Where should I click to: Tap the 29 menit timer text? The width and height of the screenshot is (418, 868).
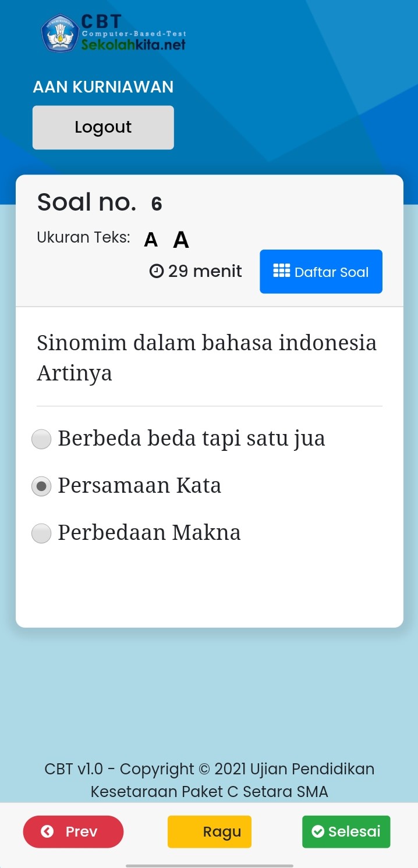coord(204,271)
